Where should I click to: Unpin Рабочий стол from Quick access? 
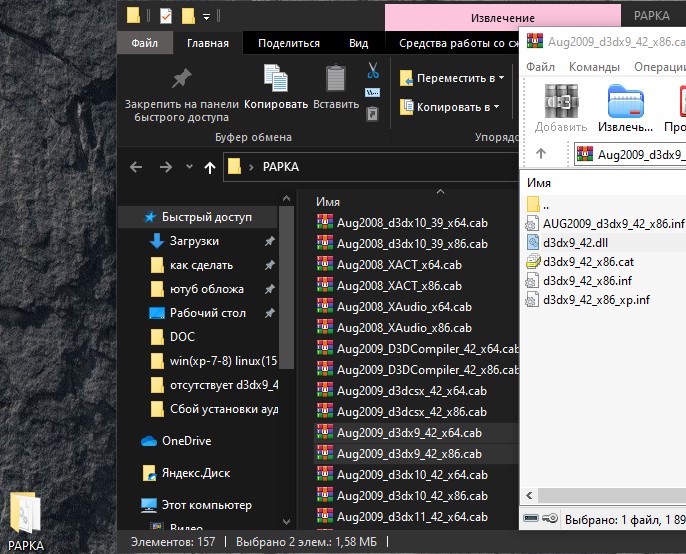coord(270,313)
